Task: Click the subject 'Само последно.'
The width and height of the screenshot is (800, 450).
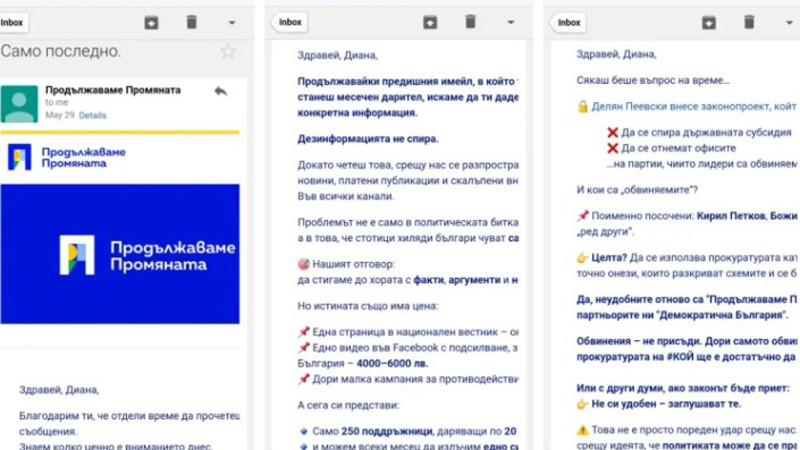Action: point(61,51)
